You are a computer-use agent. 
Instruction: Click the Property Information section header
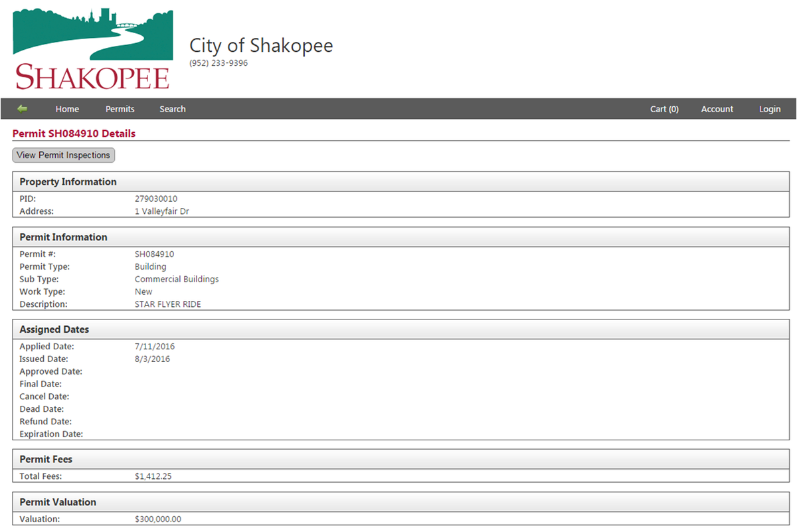coord(400,181)
